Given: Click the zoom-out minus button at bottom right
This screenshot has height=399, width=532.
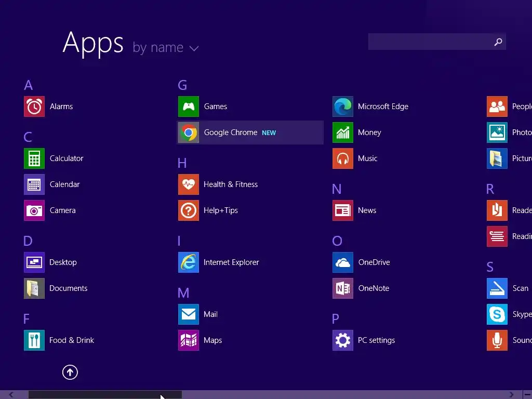Looking at the screenshot, I should tap(528, 395).
